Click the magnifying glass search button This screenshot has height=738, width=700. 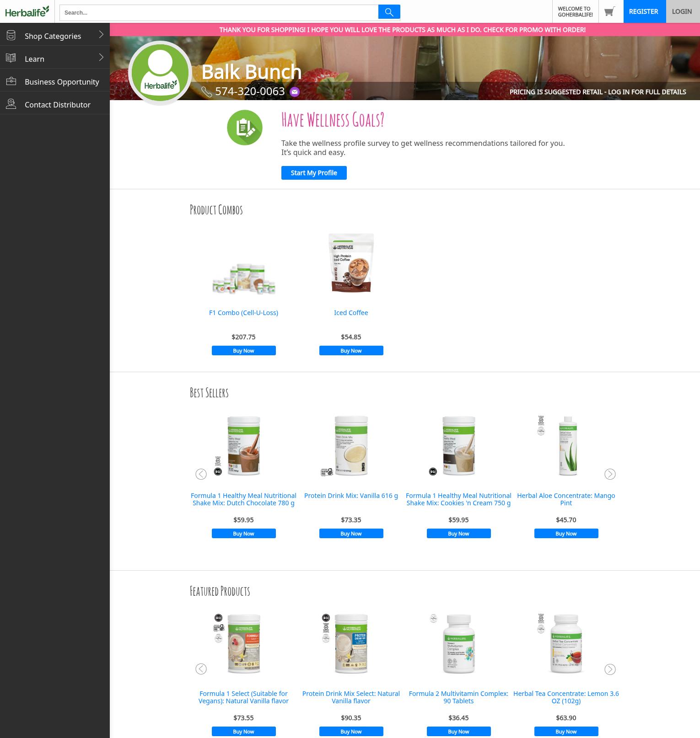click(x=389, y=12)
